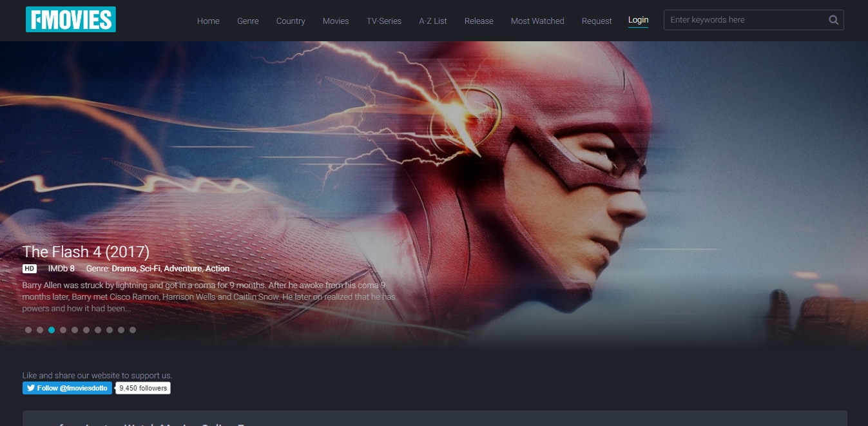868x426 pixels.
Task: Open The Flash 4 (2017) title
Action: [x=86, y=251]
